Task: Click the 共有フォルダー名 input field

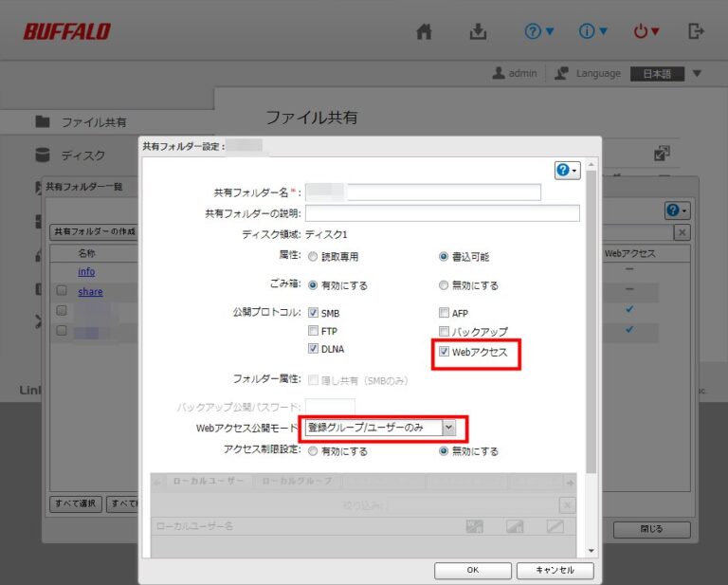Action: pyautogui.click(x=423, y=192)
